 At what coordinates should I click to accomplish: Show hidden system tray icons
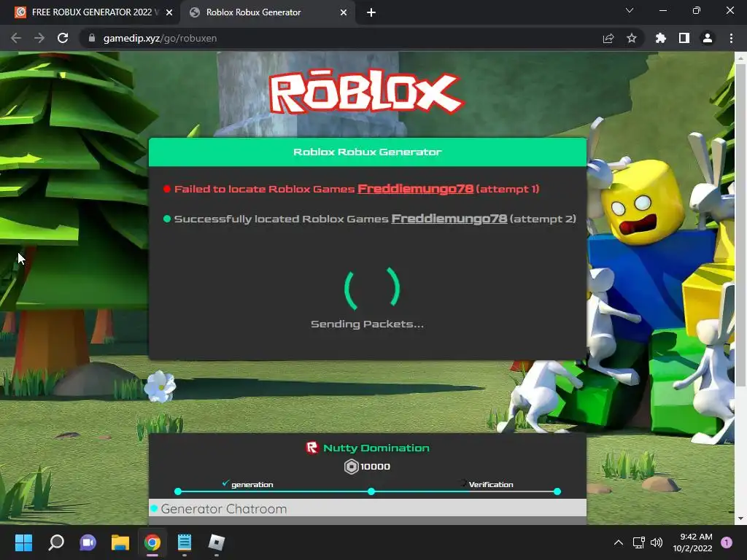tap(619, 542)
